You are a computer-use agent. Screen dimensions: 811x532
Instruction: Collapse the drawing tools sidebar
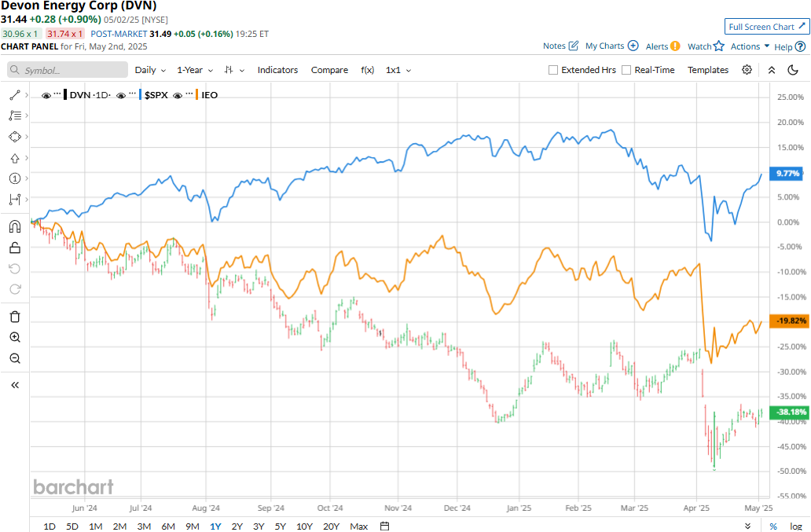14,385
